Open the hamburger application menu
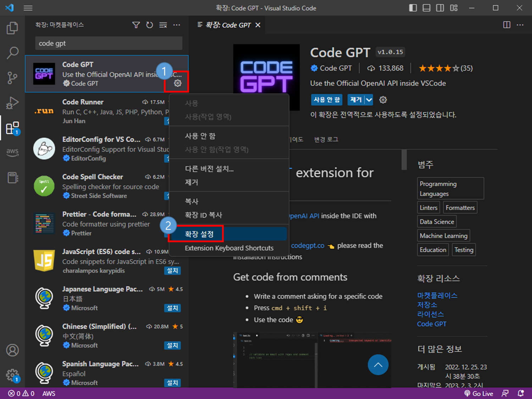This screenshot has height=399, width=532. (28, 8)
